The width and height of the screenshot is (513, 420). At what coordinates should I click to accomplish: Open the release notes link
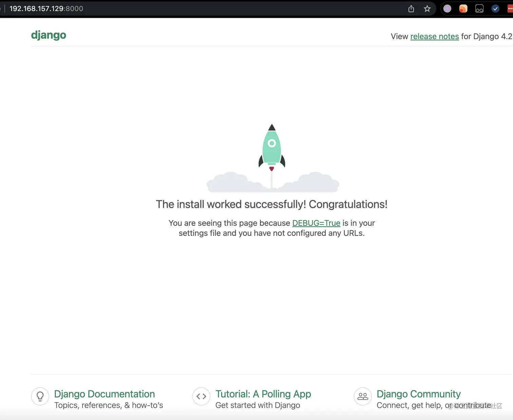[435, 36]
